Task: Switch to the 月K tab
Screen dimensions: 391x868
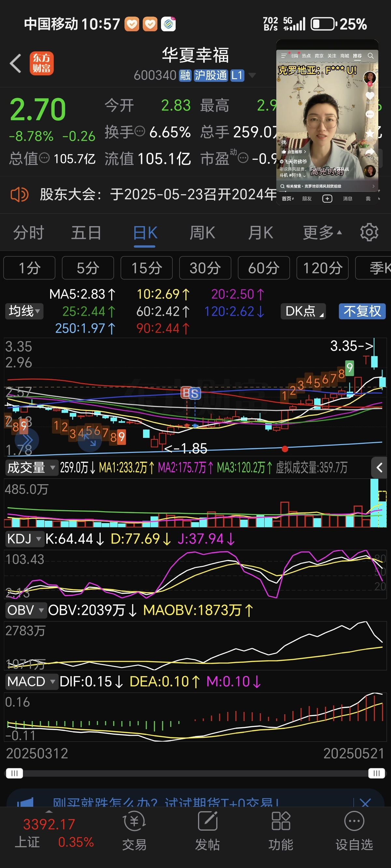Action: tap(261, 233)
